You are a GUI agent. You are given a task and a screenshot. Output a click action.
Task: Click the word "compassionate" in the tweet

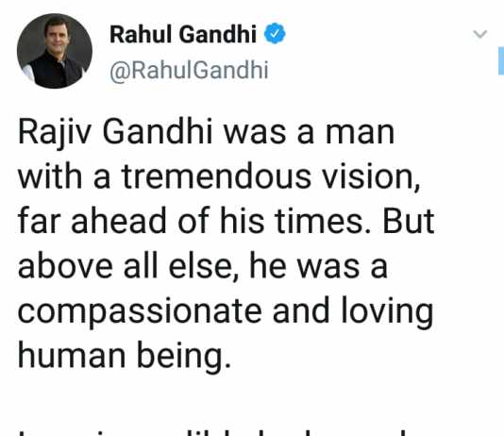click(x=140, y=311)
